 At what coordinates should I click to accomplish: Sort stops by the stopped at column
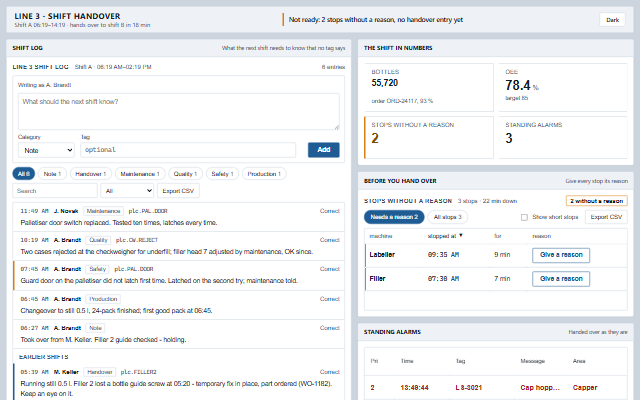445,236
